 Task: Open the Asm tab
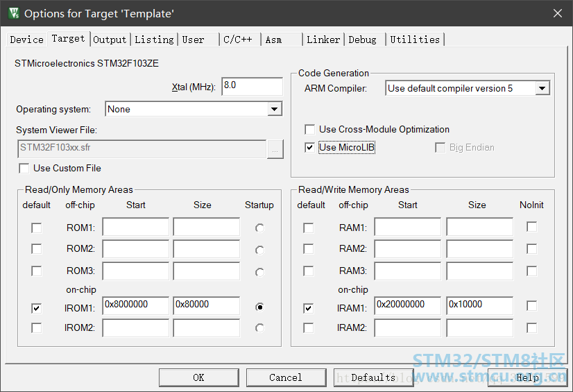pyautogui.click(x=282, y=40)
